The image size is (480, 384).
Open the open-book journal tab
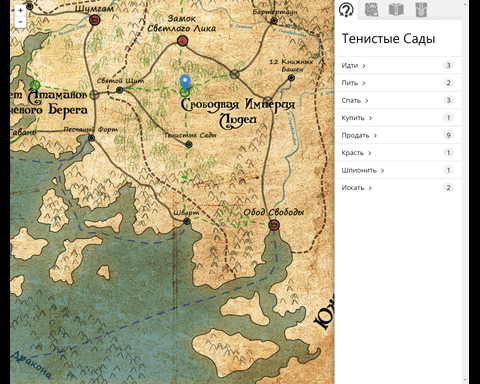(x=396, y=10)
